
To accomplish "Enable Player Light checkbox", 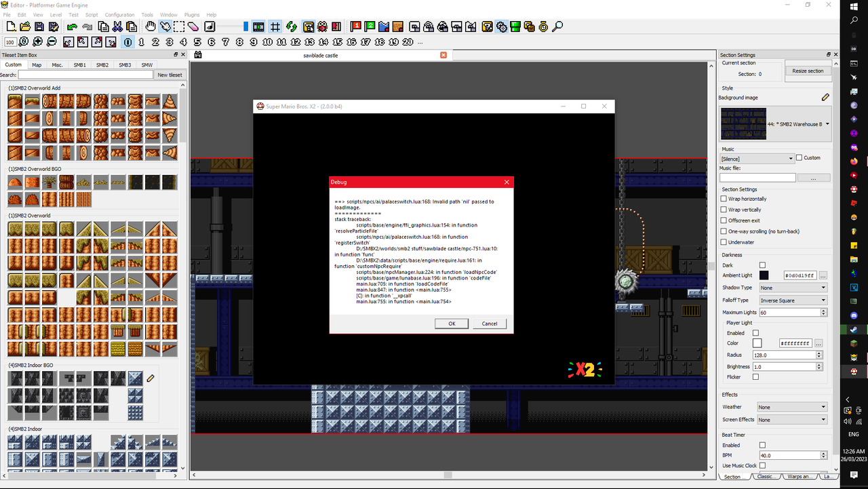I will (x=755, y=333).
